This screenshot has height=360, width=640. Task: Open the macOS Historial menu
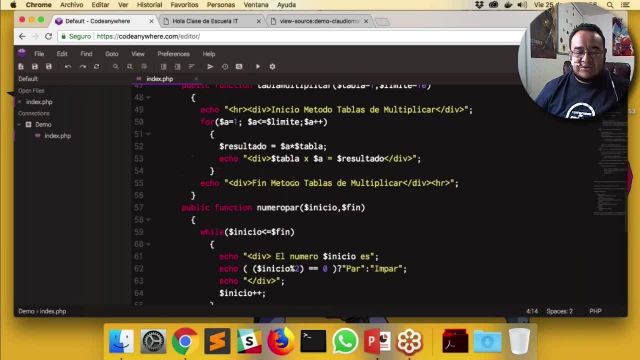(149, 5)
